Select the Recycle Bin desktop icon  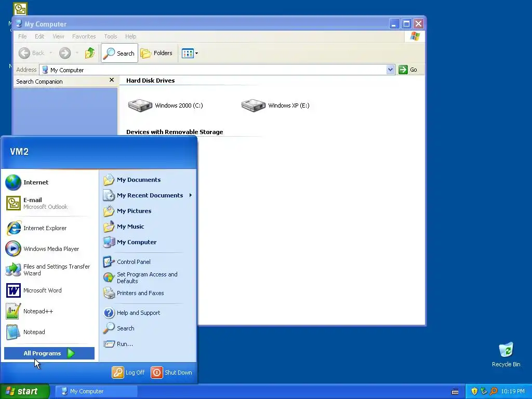506,354
